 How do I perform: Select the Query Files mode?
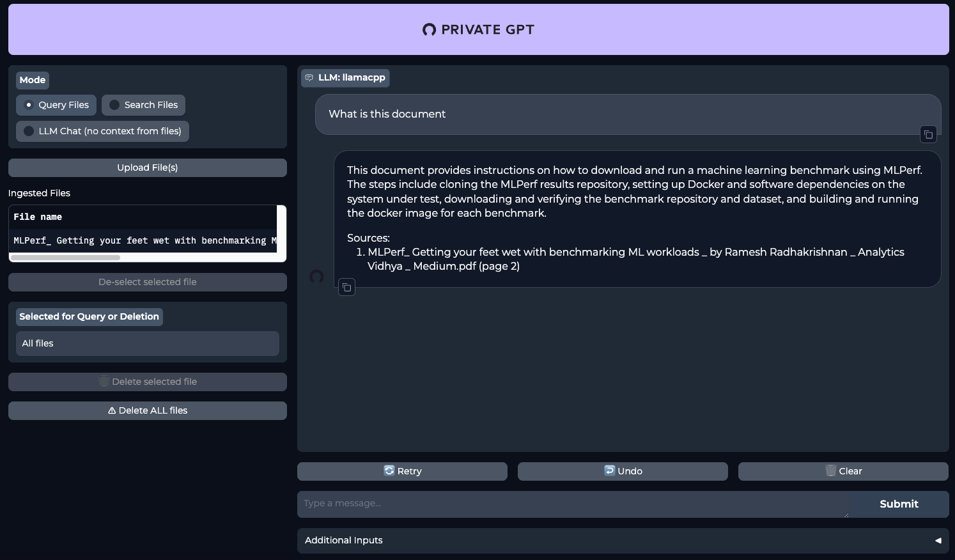tap(56, 105)
